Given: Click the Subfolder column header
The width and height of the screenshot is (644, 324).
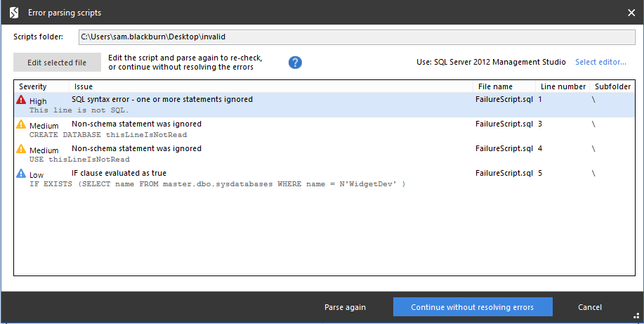Looking at the screenshot, I should (612, 86).
